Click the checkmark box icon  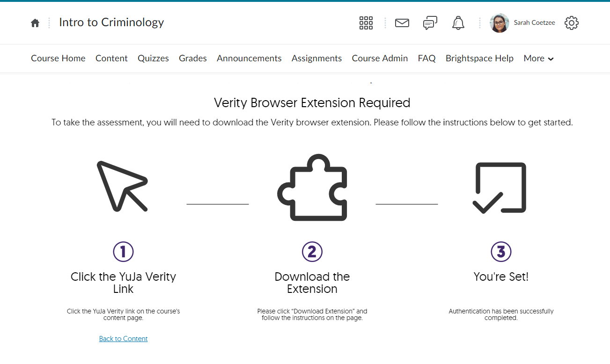pos(500,188)
